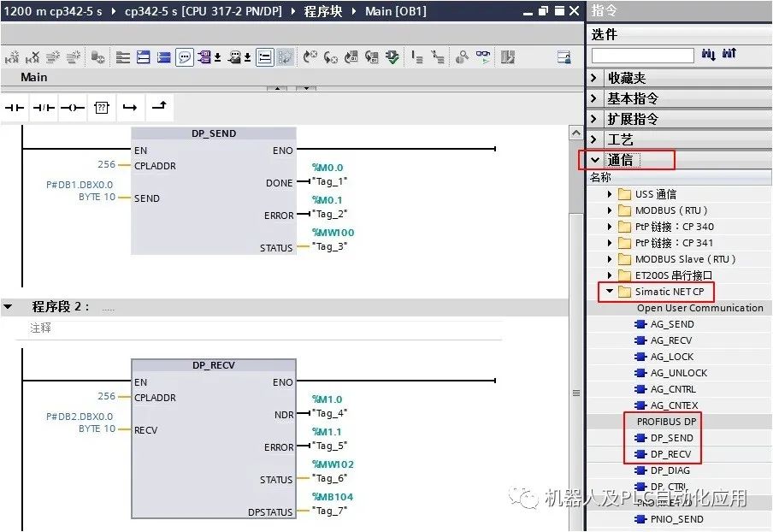Viewport: 773px width, 532px height.
Task: Select the normally open contact tool
Action: coord(13,107)
